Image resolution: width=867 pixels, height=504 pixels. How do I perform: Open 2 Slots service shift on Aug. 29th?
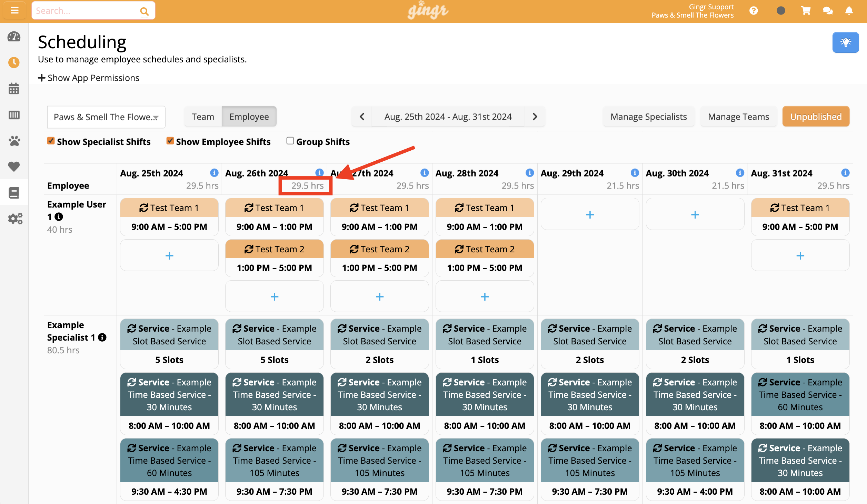point(590,344)
